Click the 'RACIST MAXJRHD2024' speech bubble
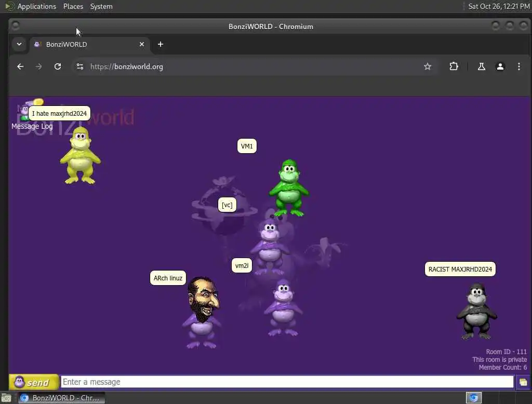Viewport: 532px width, 404px height. (460, 270)
